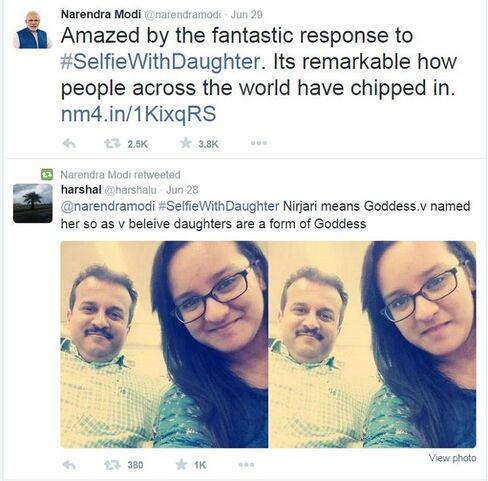The image size is (488, 481).
Task: Open the Narendra Modi display name
Action: (101, 14)
